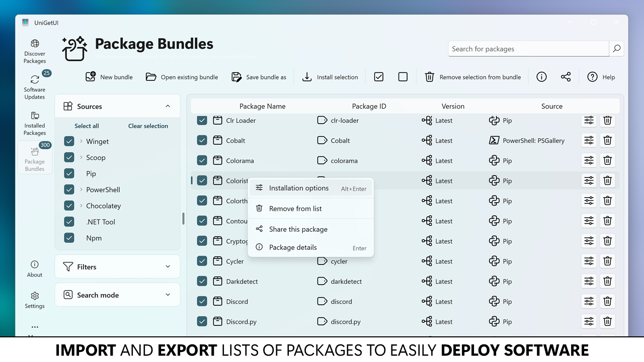Open the Help button
Viewport: 644px width, 362px height.
click(x=601, y=77)
